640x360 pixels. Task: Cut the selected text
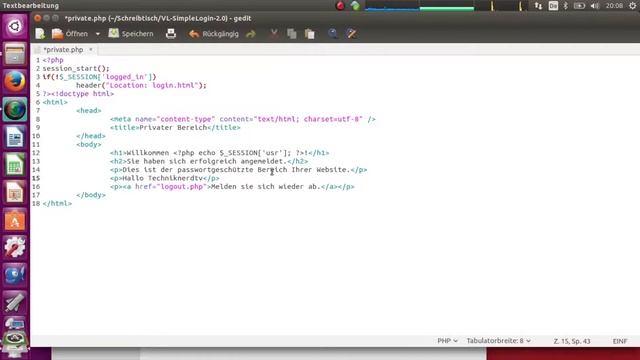click(x=274, y=34)
